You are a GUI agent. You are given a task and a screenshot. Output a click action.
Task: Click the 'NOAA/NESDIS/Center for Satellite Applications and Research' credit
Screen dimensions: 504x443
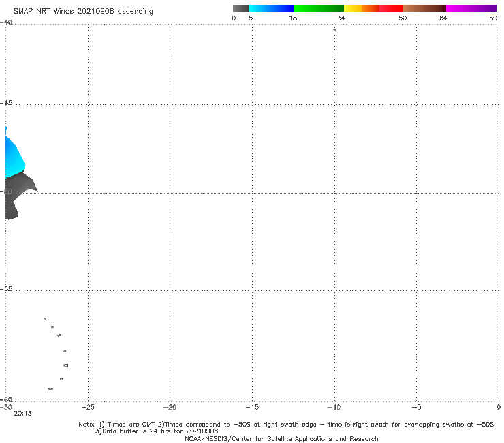pyautogui.click(x=281, y=439)
